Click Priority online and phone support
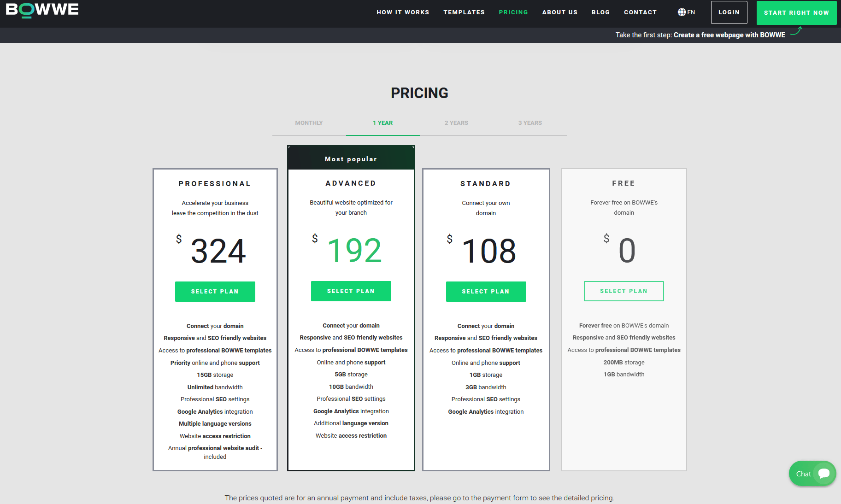Viewport: 841px width, 504px height. pyautogui.click(x=215, y=363)
